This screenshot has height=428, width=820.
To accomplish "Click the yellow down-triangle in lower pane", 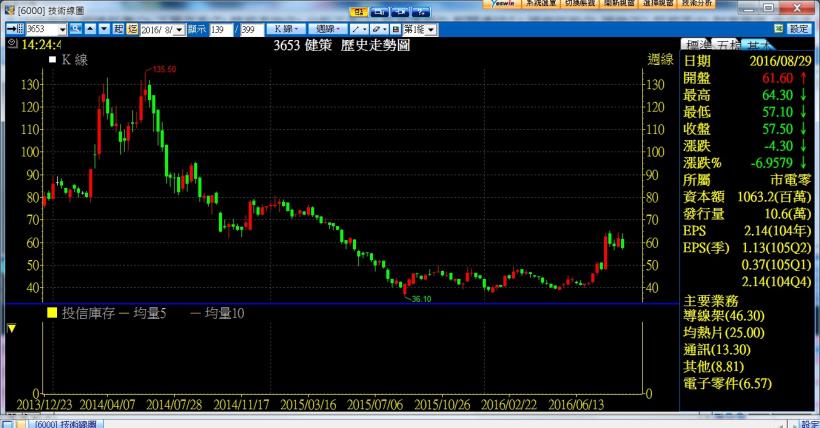I will coord(12,329).
